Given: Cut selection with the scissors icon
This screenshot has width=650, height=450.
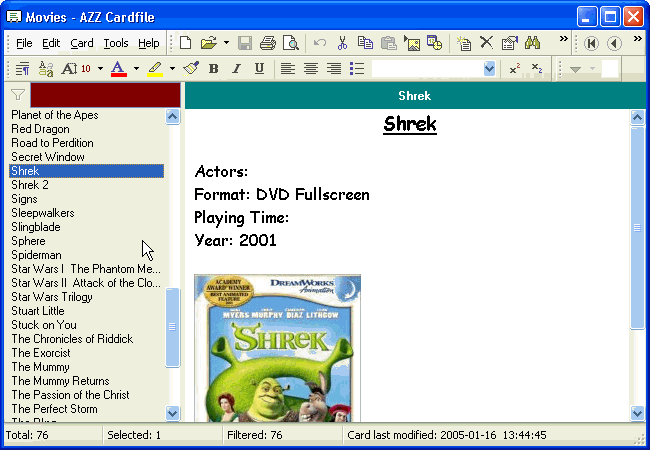Looking at the screenshot, I should (342, 43).
